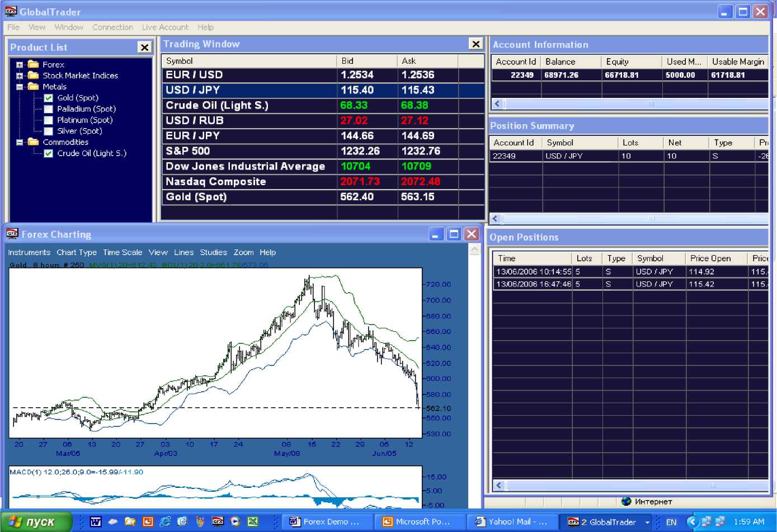Viewport: 777px width, 532px height.
Task: Open the GlobalTrader taskbar group dropdown arrow
Action: (647, 522)
